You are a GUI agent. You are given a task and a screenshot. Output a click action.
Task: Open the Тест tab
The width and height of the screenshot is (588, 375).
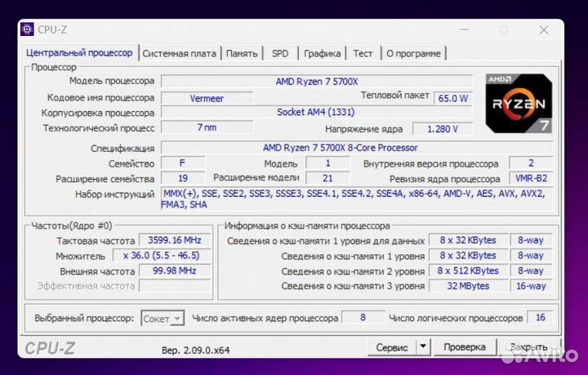click(363, 54)
